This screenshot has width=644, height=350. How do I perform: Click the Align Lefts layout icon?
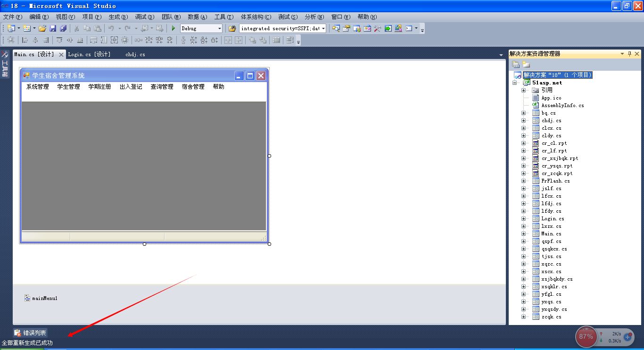pyautogui.click(x=25, y=40)
